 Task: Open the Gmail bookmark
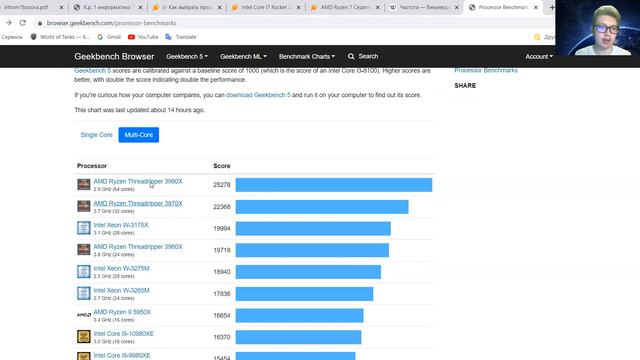[x=109, y=37]
